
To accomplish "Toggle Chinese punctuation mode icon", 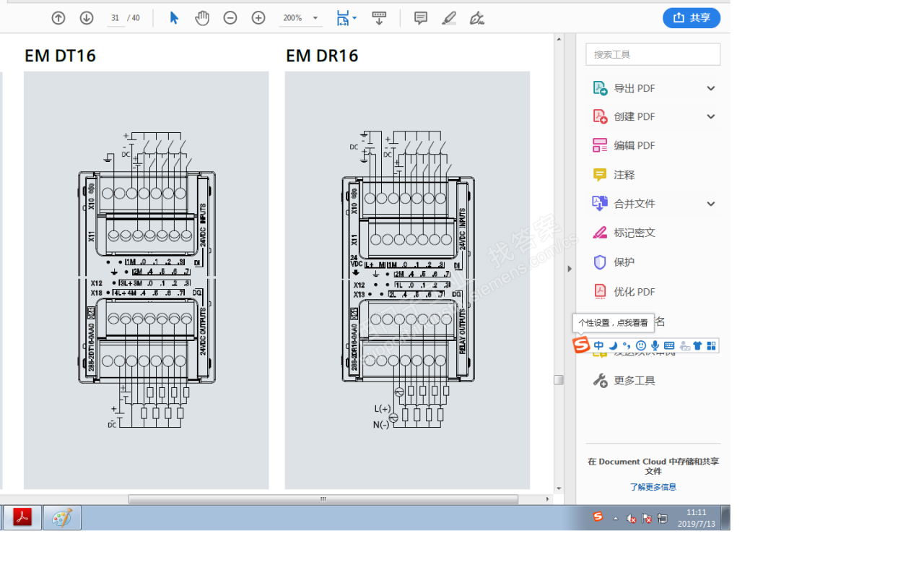I will coord(627,346).
